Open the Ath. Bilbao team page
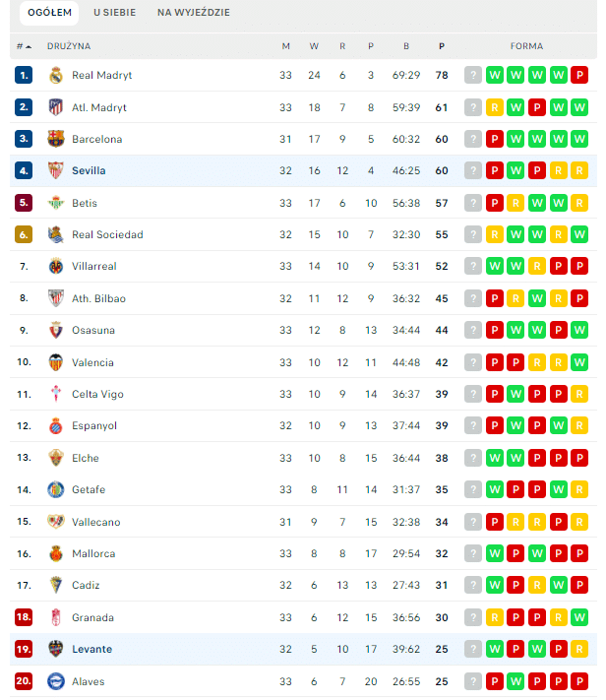 [98, 298]
